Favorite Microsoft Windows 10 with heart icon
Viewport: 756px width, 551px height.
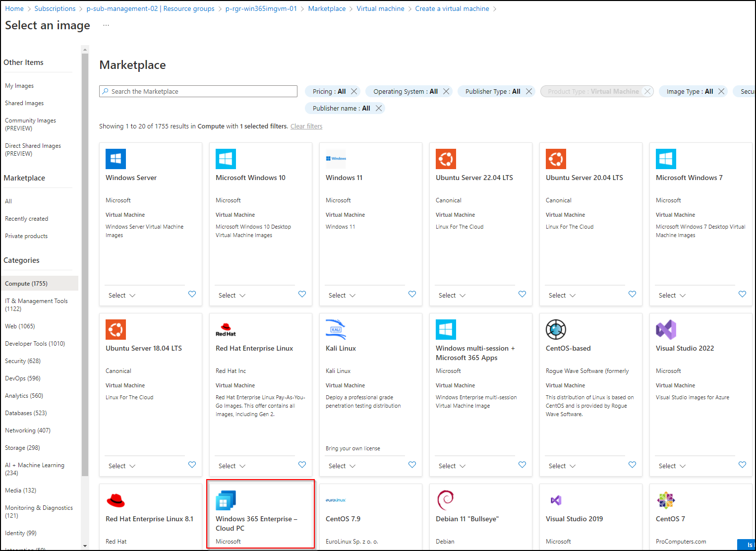click(302, 294)
